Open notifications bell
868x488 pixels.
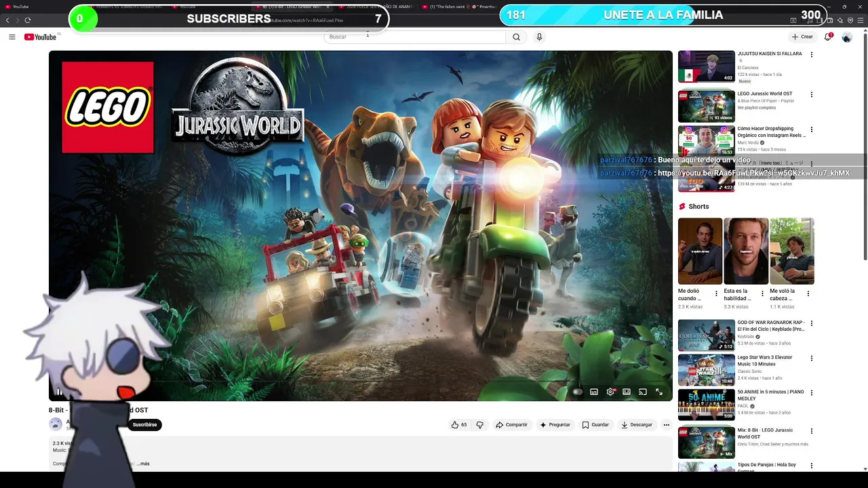(x=827, y=37)
